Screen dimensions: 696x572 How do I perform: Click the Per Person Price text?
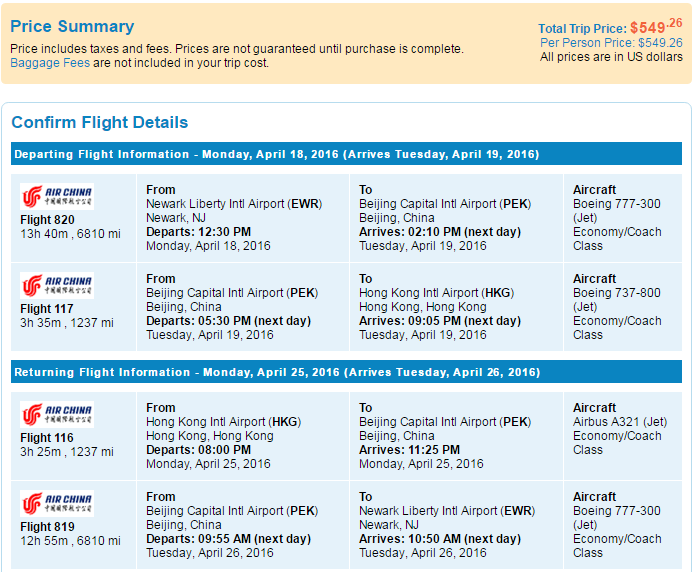pos(611,43)
